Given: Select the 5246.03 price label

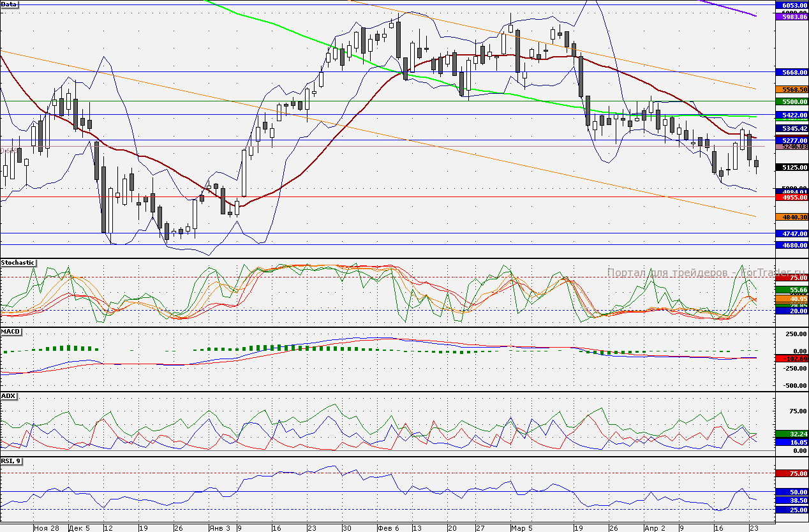Looking at the screenshot, I should (792, 147).
